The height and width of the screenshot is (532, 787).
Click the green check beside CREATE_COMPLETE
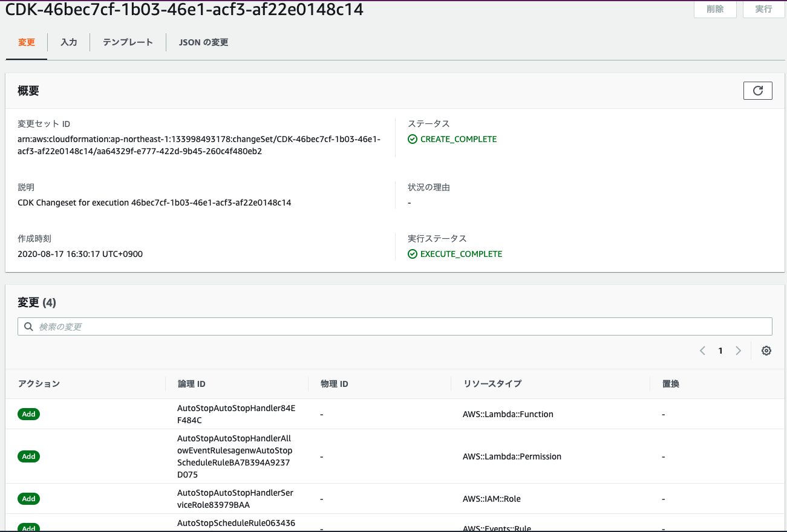[413, 138]
